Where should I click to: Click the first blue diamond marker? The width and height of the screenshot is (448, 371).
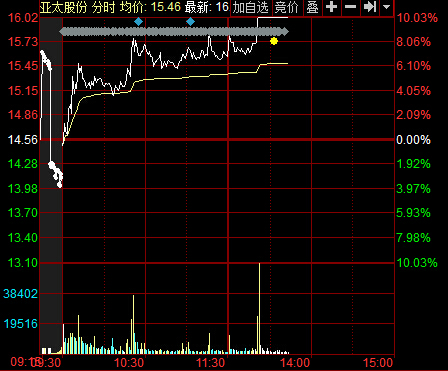click(138, 22)
